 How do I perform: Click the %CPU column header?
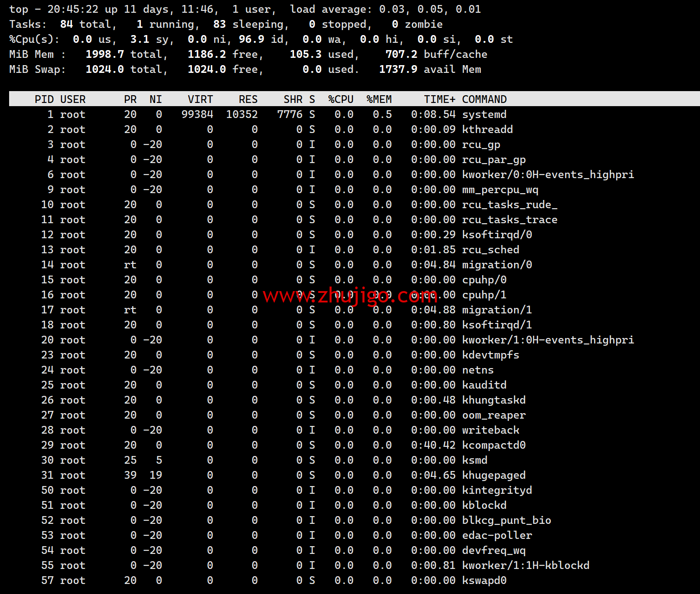[340, 99]
